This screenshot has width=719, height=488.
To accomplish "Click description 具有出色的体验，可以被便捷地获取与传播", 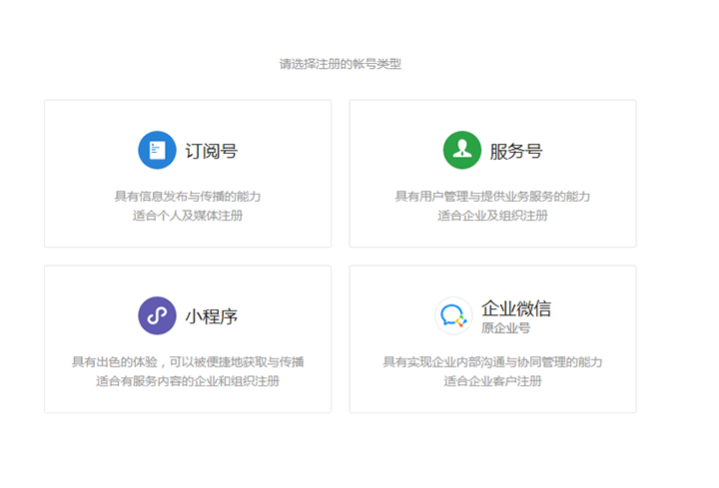I will coord(188,362).
